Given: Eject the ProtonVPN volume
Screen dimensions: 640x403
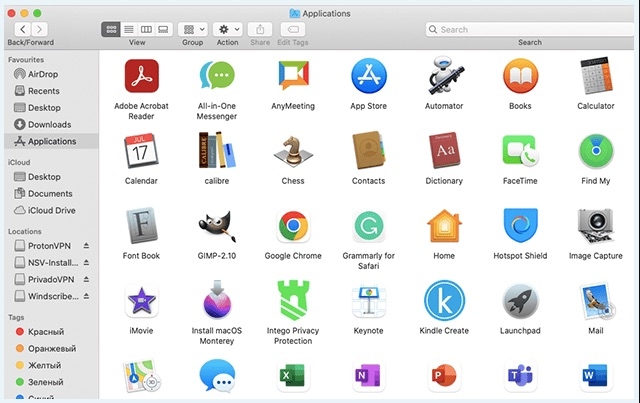Looking at the screenshot, I should coord(86,246).
